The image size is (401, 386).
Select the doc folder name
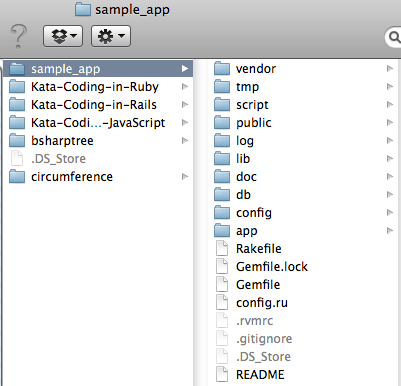point(246,177)
